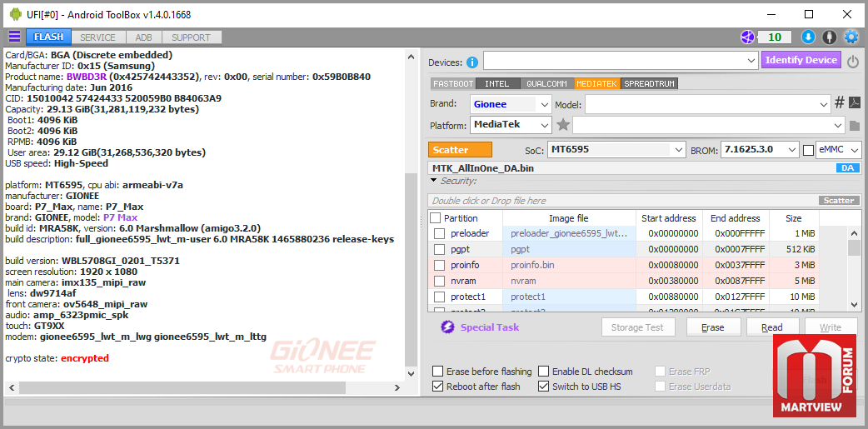Check the proinfo partition checkbox
This screenshot has width=868, height=429.
(x=439, y=265)
